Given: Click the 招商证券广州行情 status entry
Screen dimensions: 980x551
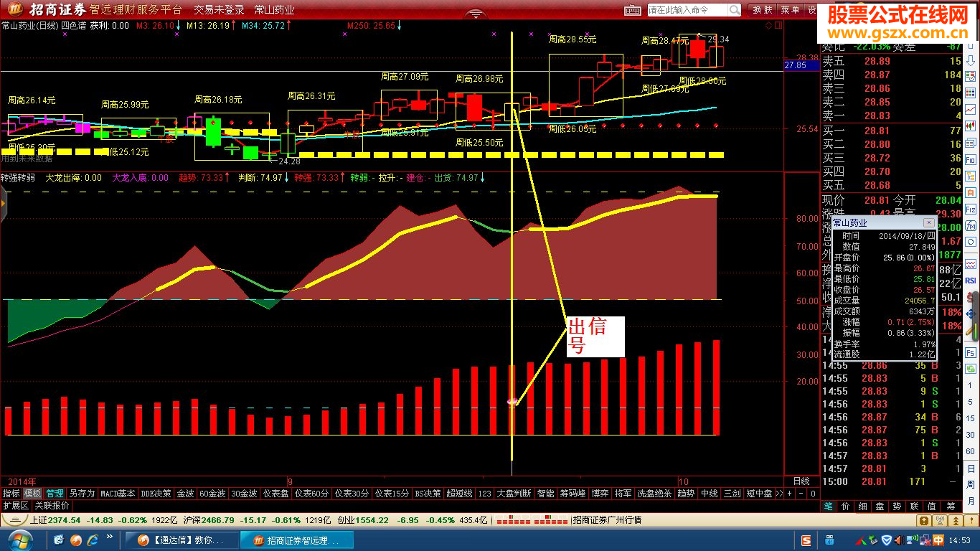Looking at the screenshot, I should 607,519.
